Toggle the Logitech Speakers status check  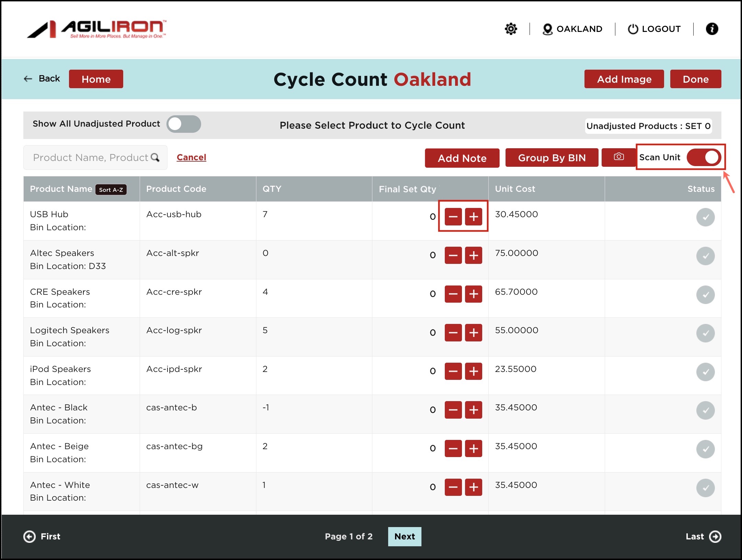(705, 333)
